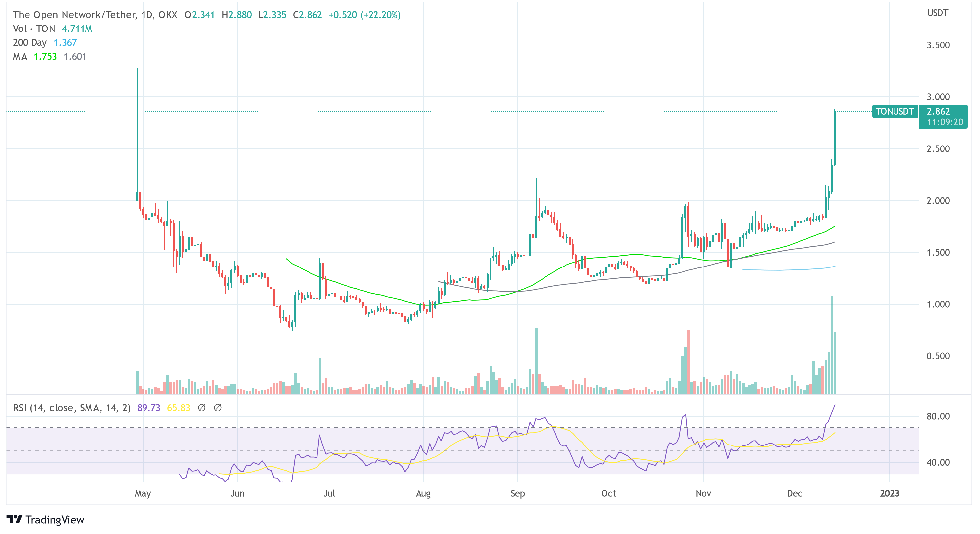Viewport: 980px width, 534px height.
Task: Click the green MA value 1.753
Action: click(45, 57)
